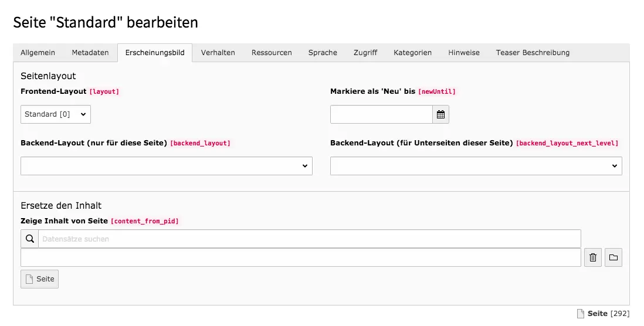The width and height of the screenshot is (644, 326).
Task: Go to the Ressourcen tab
Action: [x=272, y=53]
